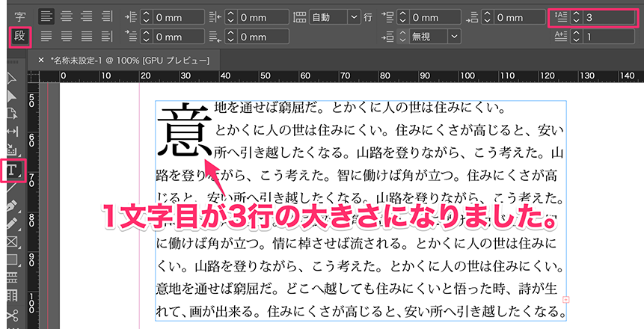Select the 名称未設定-1 document tab
The image size is (644, 329).
click(130, 61)
